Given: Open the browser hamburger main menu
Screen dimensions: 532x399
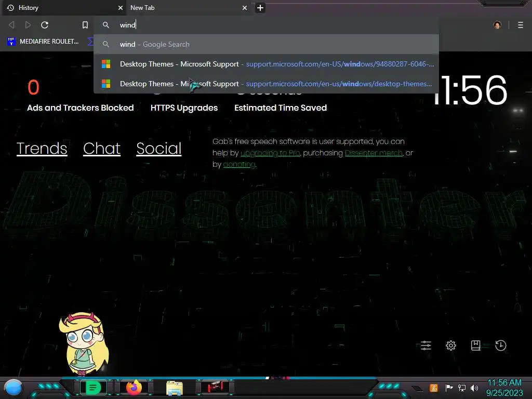Looking at the screenshot, I should click(x=521, y=25).
